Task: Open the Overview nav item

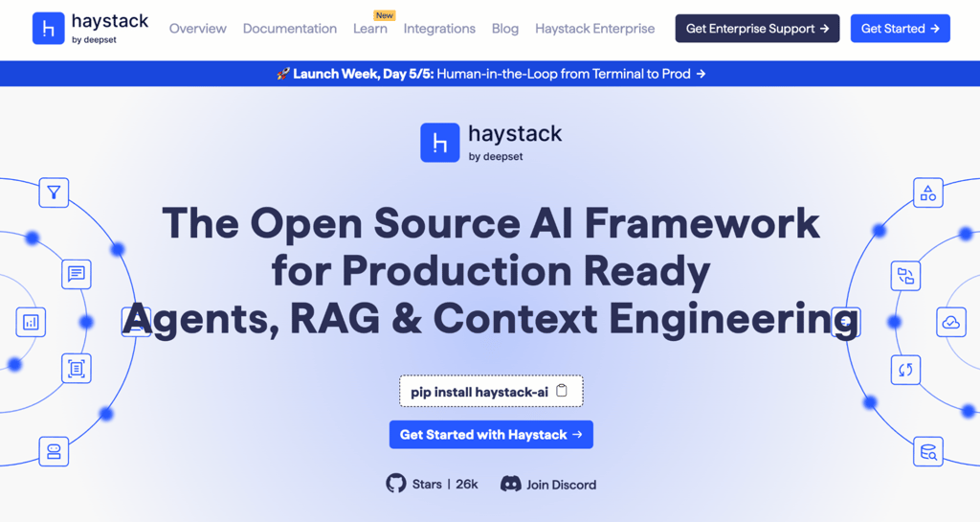Action: pos(197,29)
